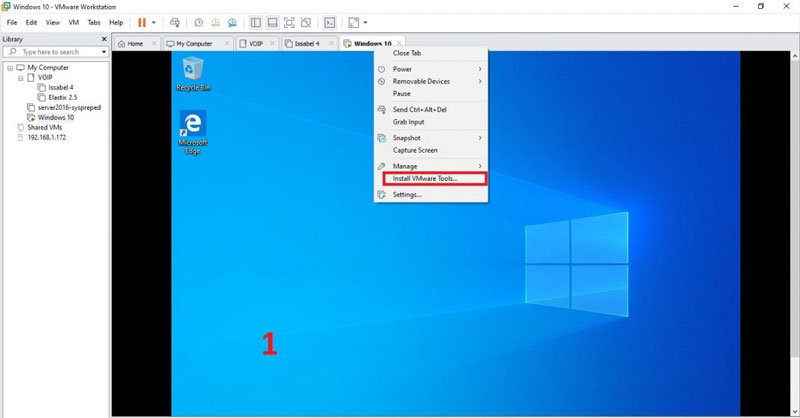Switch to the My Computer tab
Screen dimensions: 800x418
point(194,44)
